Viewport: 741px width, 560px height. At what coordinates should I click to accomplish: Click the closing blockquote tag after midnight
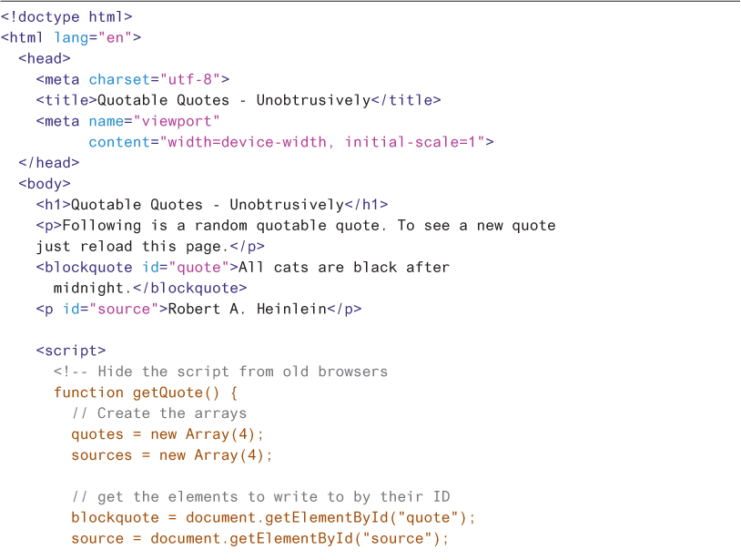[x=189, y=288]
